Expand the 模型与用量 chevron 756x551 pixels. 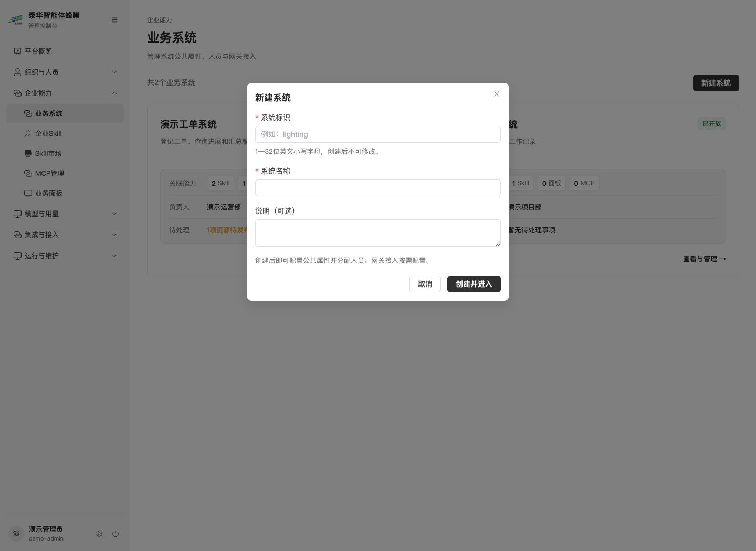tap(114, 214)
